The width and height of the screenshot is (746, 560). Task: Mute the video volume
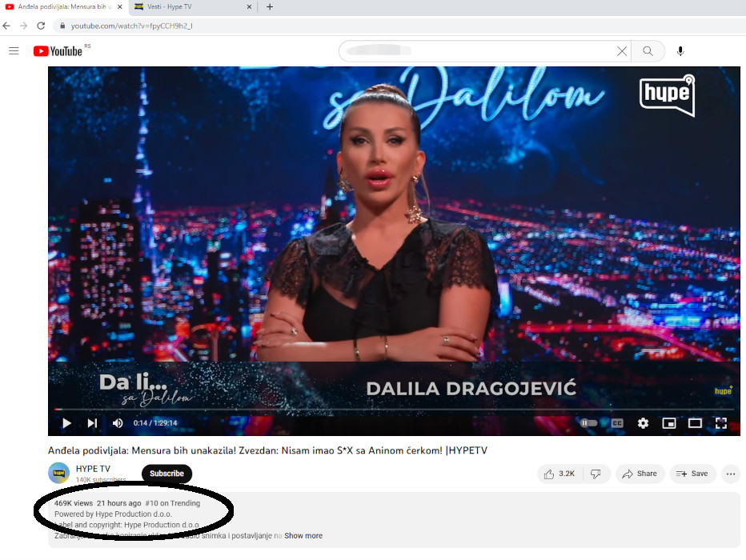(x=118, y=423)
